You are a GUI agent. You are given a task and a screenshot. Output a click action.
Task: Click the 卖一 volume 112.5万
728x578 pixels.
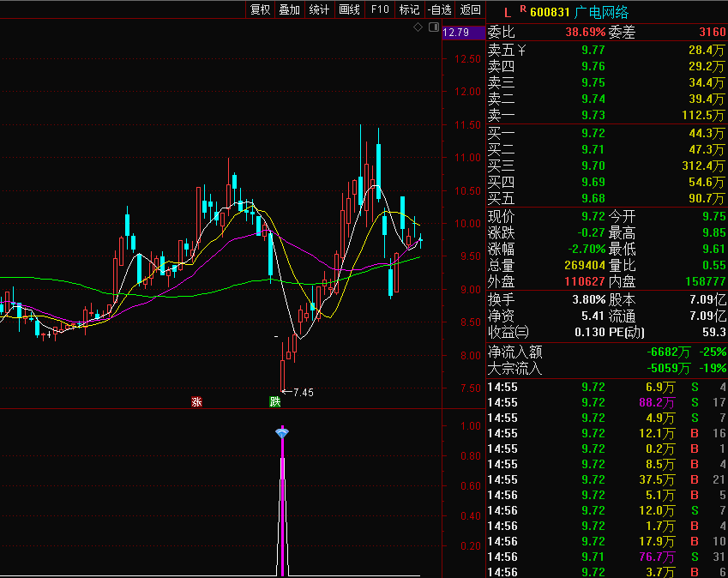pyautogui.click(x=703, y=115)
